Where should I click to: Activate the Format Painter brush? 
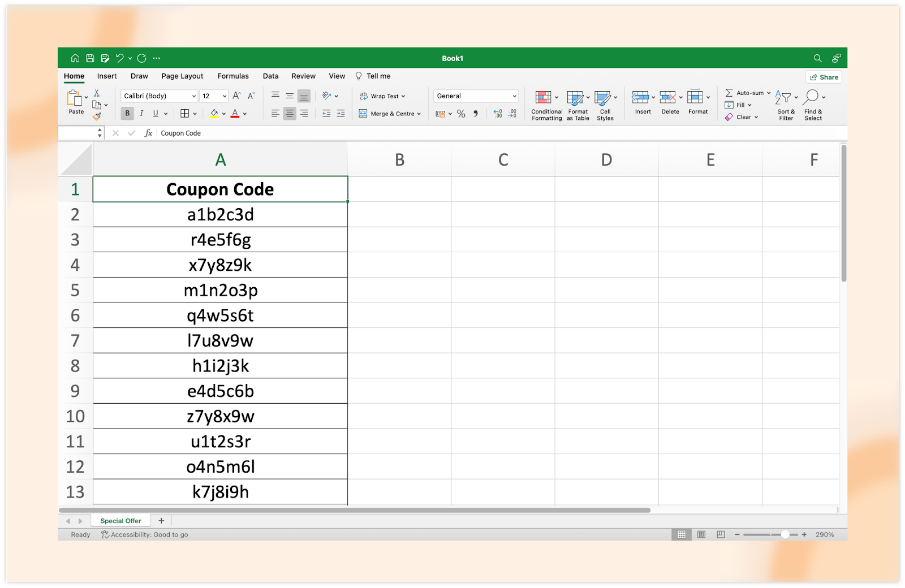pos(97,116)
